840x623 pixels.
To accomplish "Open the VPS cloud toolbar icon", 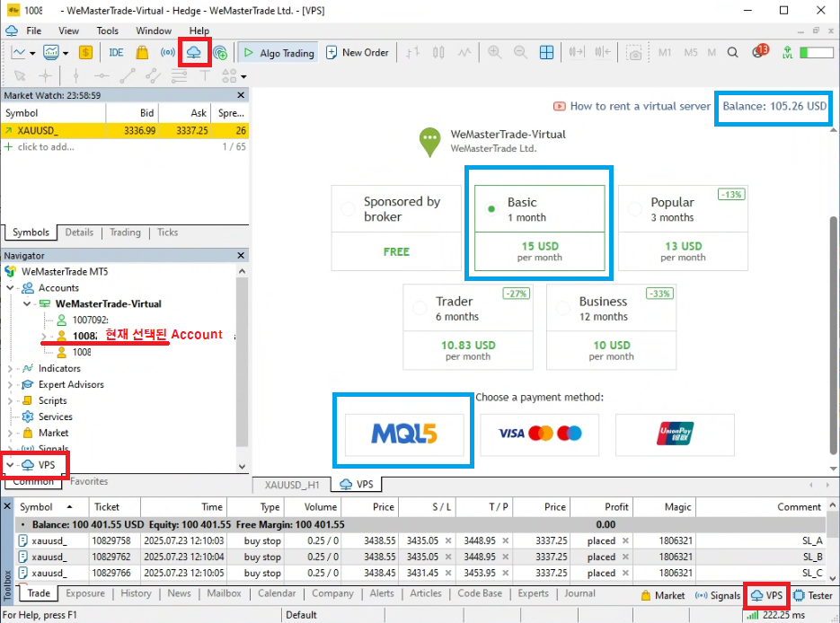I will pyautogui.click(x=193, y=52).
